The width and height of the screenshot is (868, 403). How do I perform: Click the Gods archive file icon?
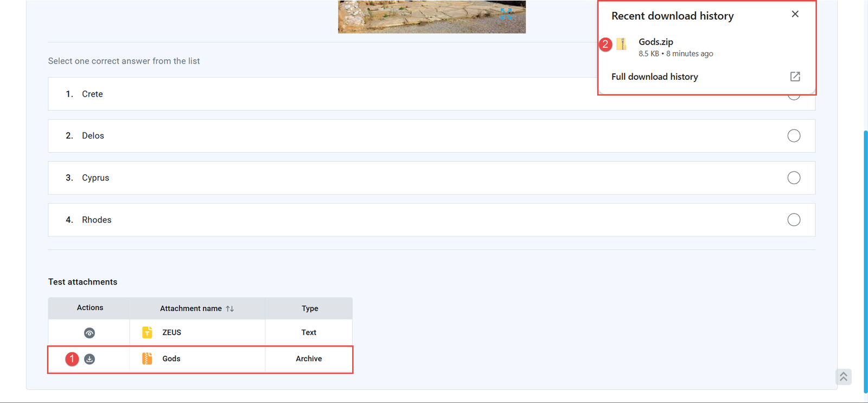147,358
